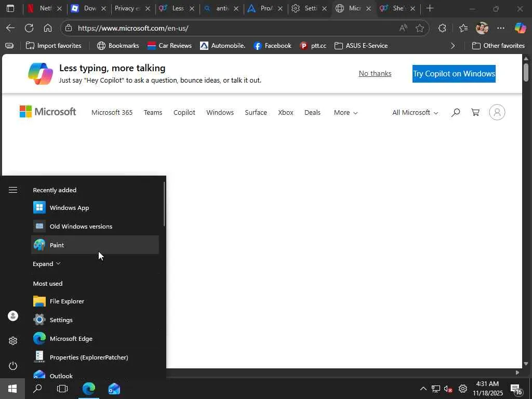Launch Windows App from Recently added
532x399 pixels.
95,208
